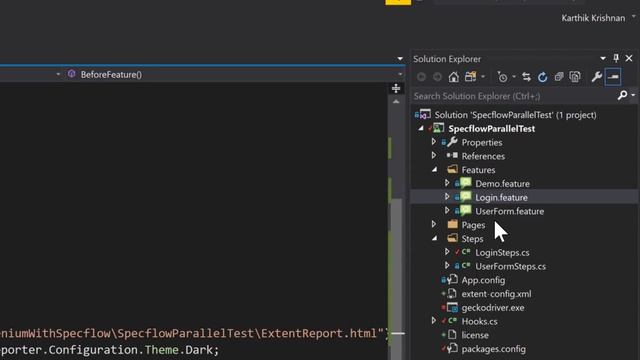
Task: Expand the UserFormSteps.cs node
Action: 447,266
